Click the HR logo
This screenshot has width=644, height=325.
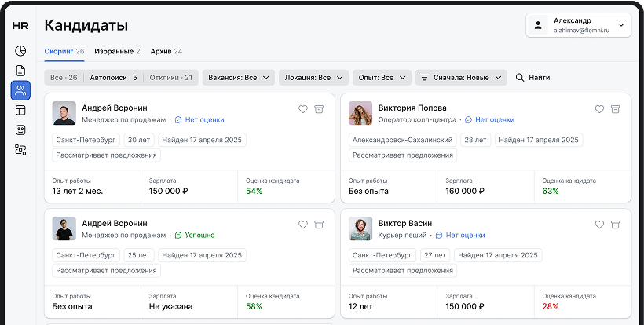(x=20, y=25)
